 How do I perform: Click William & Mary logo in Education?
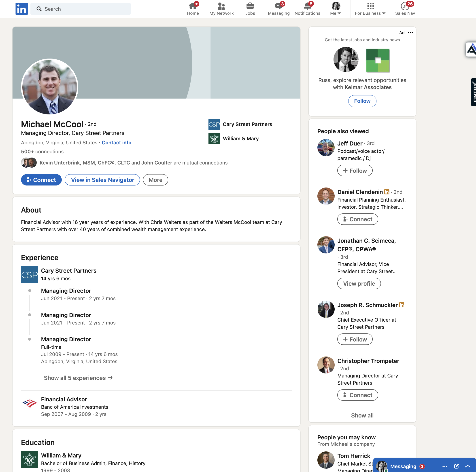pos(30,459)
